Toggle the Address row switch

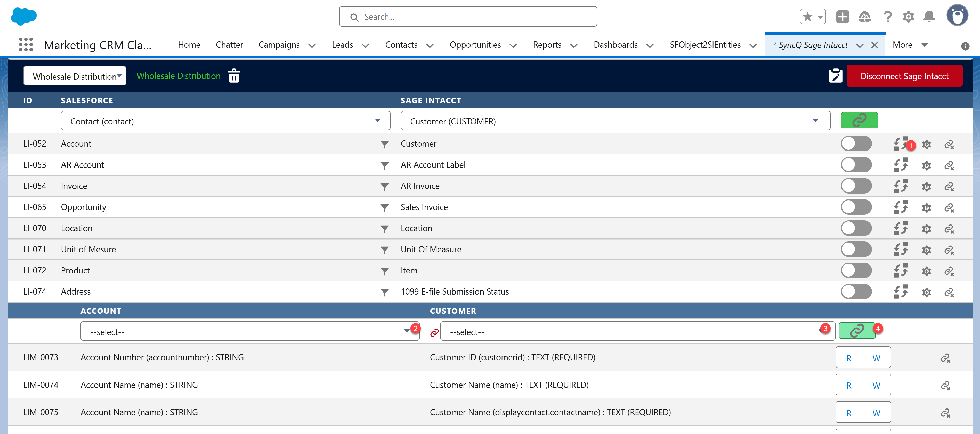856,291
